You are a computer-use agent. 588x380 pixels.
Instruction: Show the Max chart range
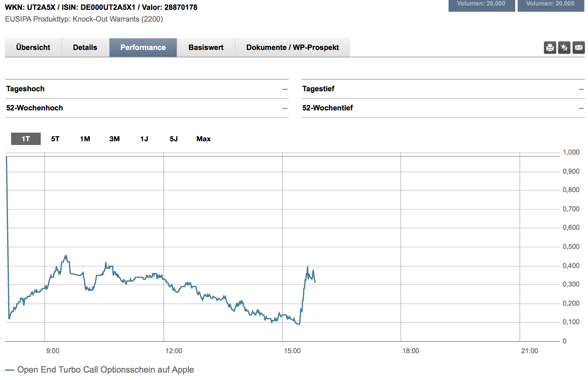203,139
